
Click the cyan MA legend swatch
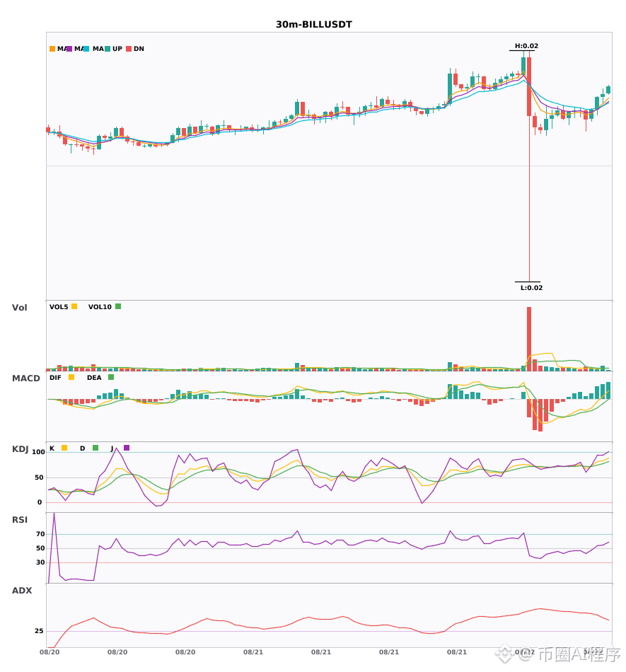point(86,49)
